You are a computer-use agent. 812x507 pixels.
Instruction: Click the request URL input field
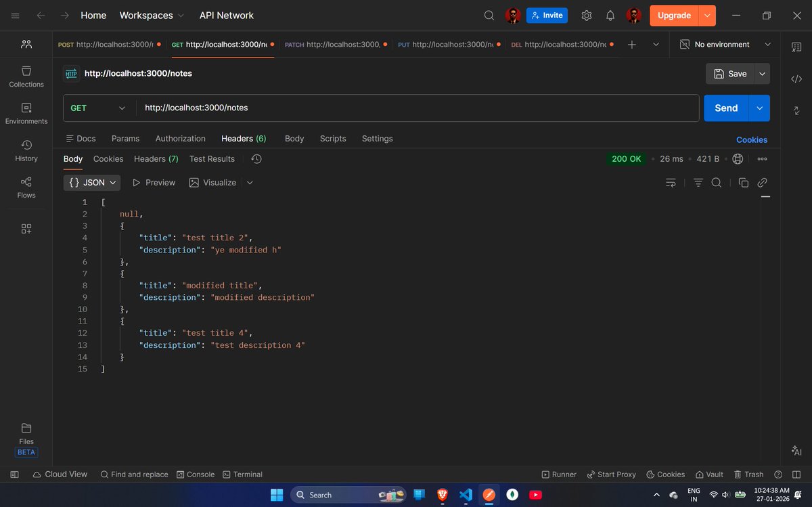coord(418,108)
